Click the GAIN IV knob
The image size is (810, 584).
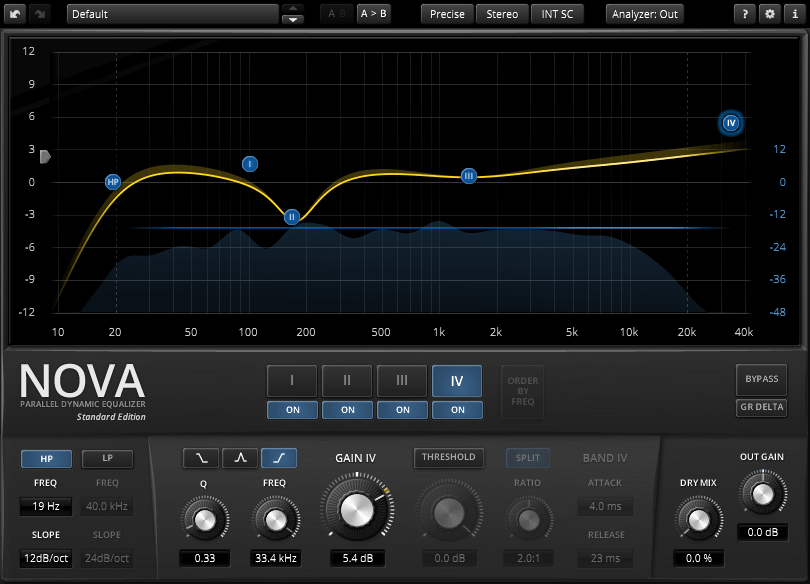pos(355,510)
